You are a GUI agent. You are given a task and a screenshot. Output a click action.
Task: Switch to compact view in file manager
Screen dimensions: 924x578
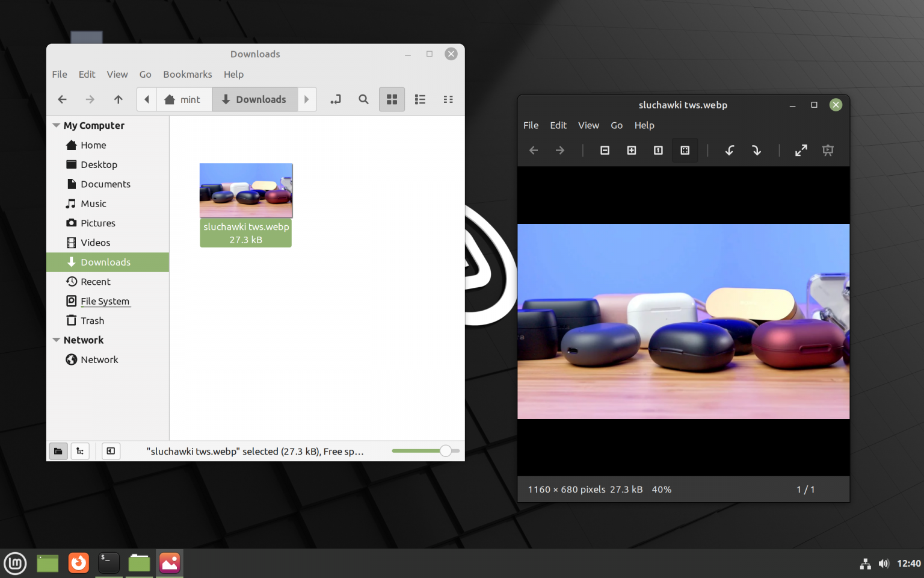pos(448,99)
